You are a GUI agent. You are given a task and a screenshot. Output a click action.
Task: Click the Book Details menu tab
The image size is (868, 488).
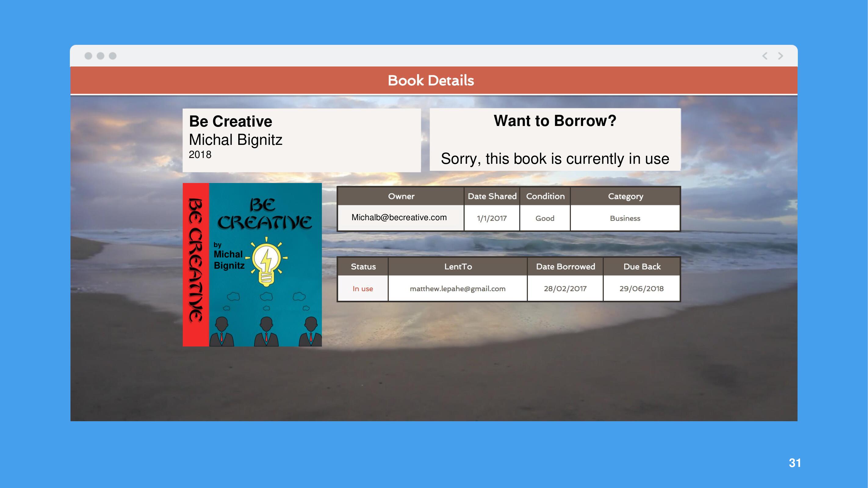(434, 81)
